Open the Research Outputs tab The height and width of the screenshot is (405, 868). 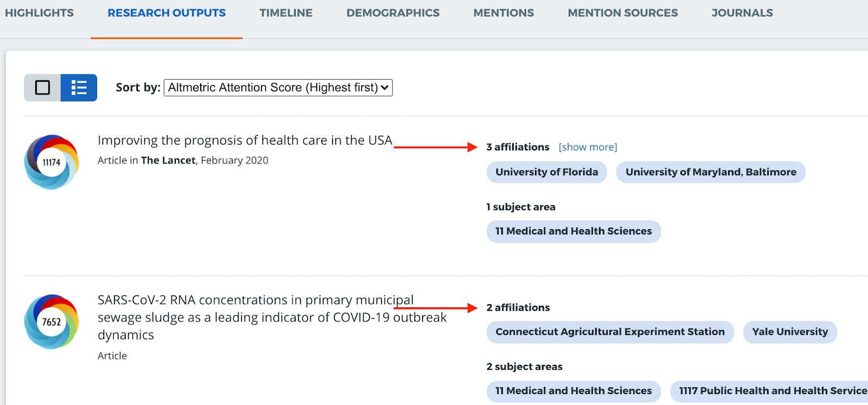click(x=167, y=13)
